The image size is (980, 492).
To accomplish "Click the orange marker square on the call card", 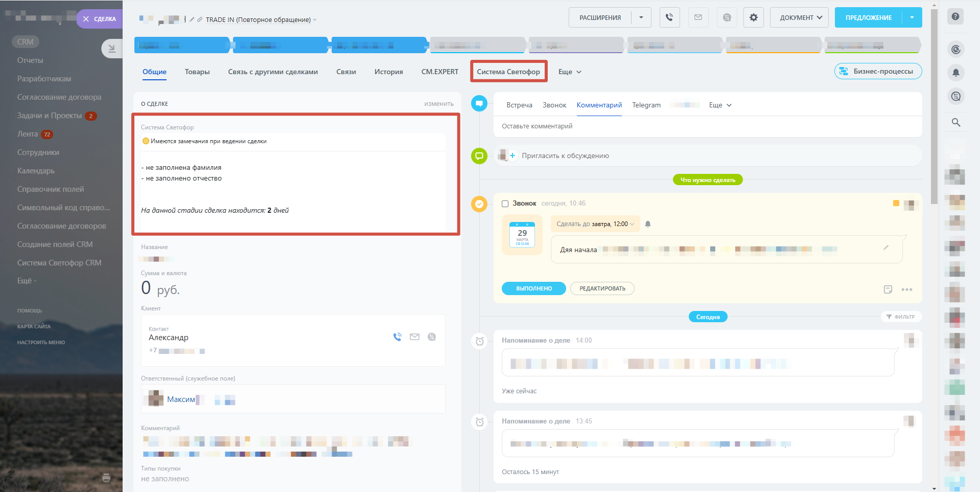I will tap(896, 204).
